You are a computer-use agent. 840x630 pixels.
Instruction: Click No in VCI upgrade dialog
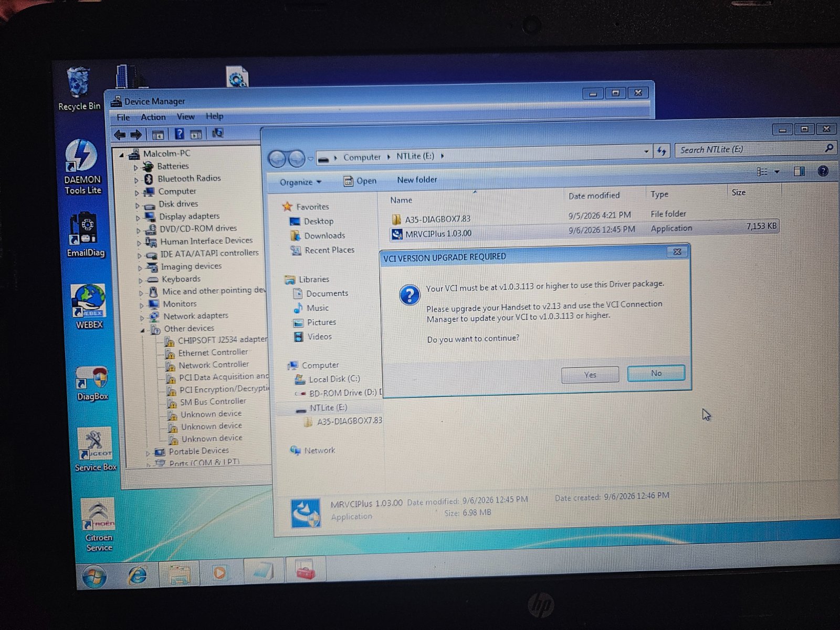[656, 373]
